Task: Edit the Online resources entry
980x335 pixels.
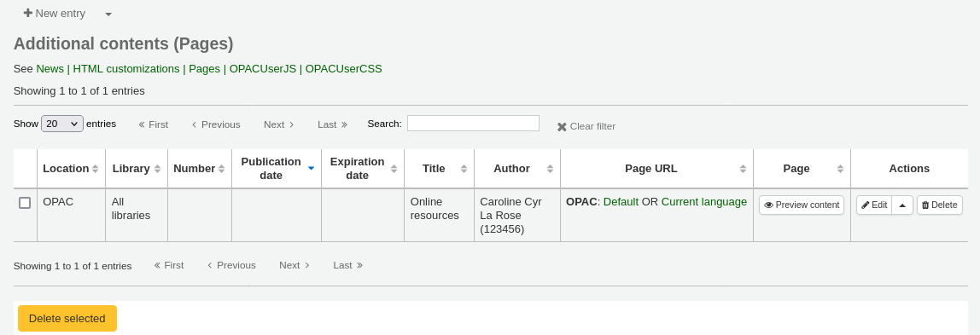Action: [x=874, y=205]
